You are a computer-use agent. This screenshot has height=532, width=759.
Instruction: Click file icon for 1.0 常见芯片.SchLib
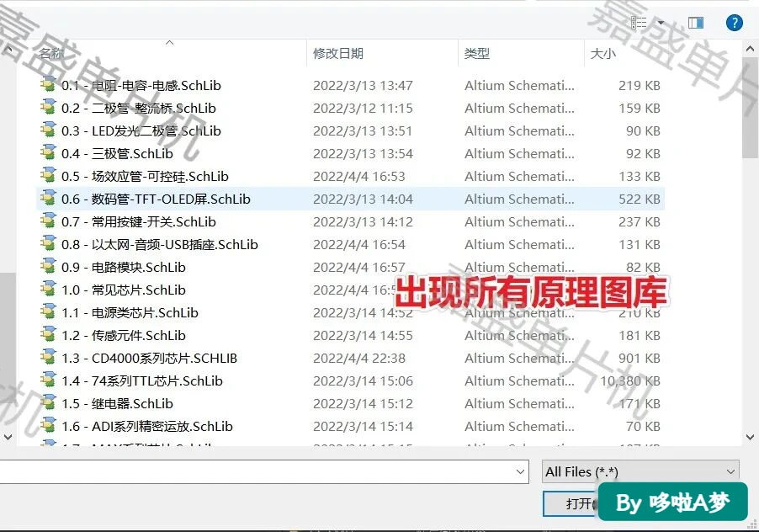point(48,290)
